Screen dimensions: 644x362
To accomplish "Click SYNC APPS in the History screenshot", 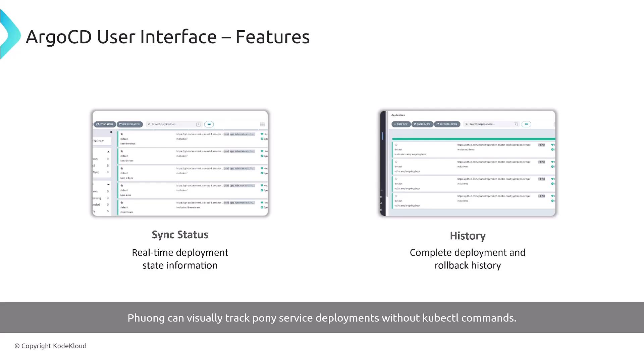I will point(422,124).
